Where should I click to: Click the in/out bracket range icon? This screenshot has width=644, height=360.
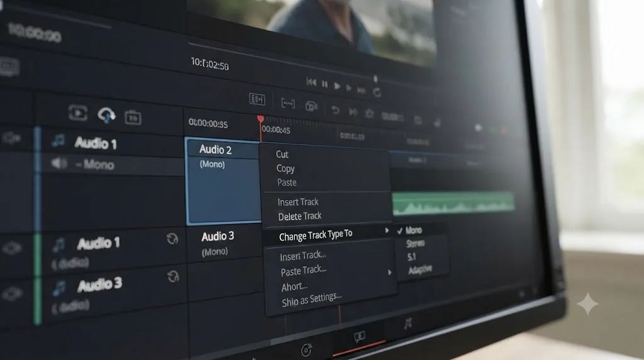click(287, 103)
